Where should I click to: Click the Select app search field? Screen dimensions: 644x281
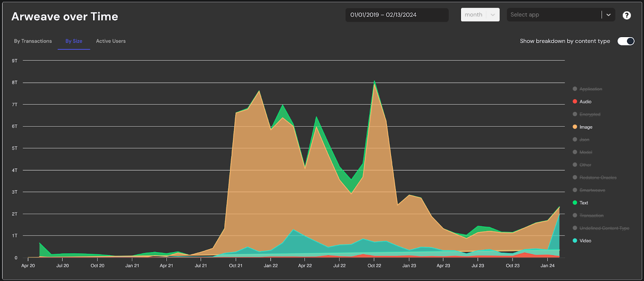click(x=553, y=15)
